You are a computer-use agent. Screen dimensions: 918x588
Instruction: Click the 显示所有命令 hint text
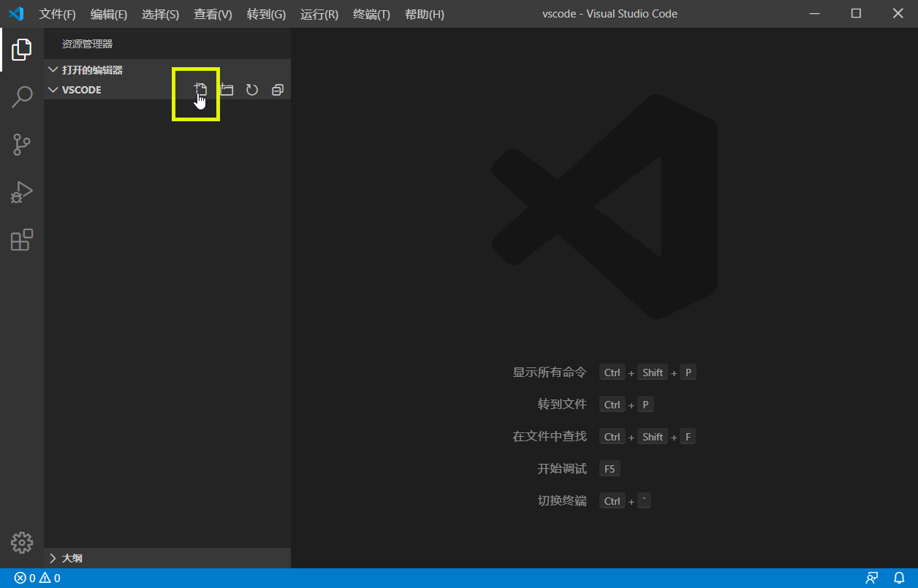pyautogui.click(x=550, y=373)
